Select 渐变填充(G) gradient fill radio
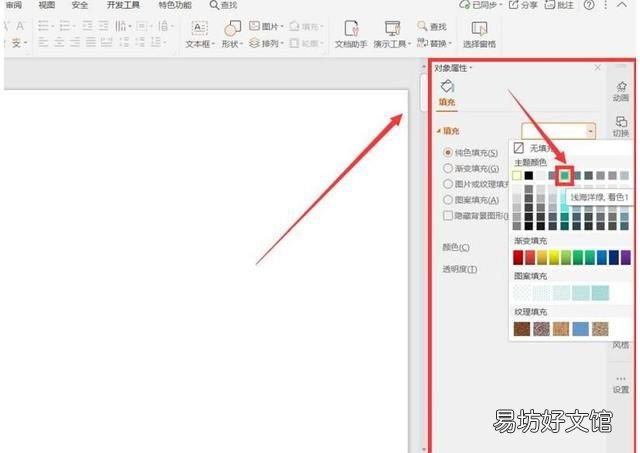 448,168
